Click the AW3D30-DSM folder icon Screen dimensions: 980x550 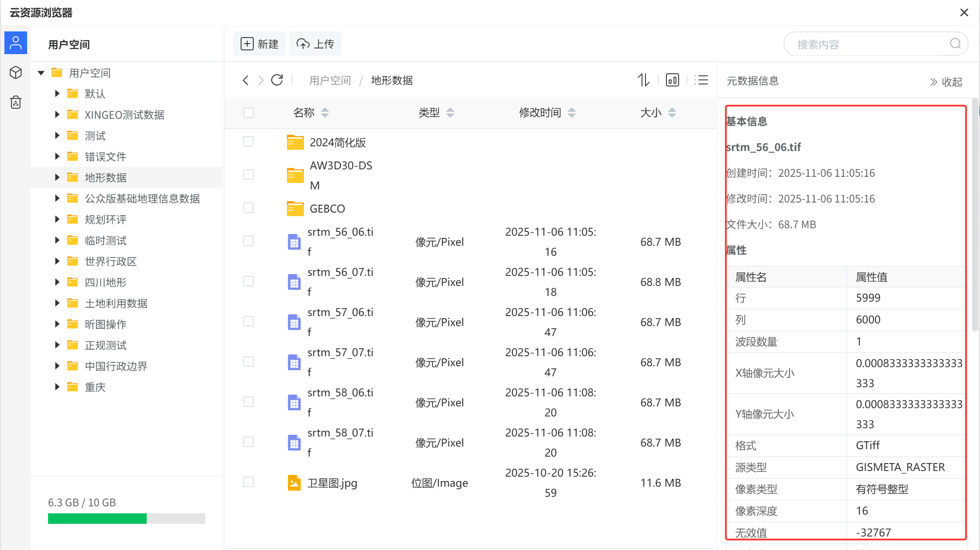click(295, 175)
